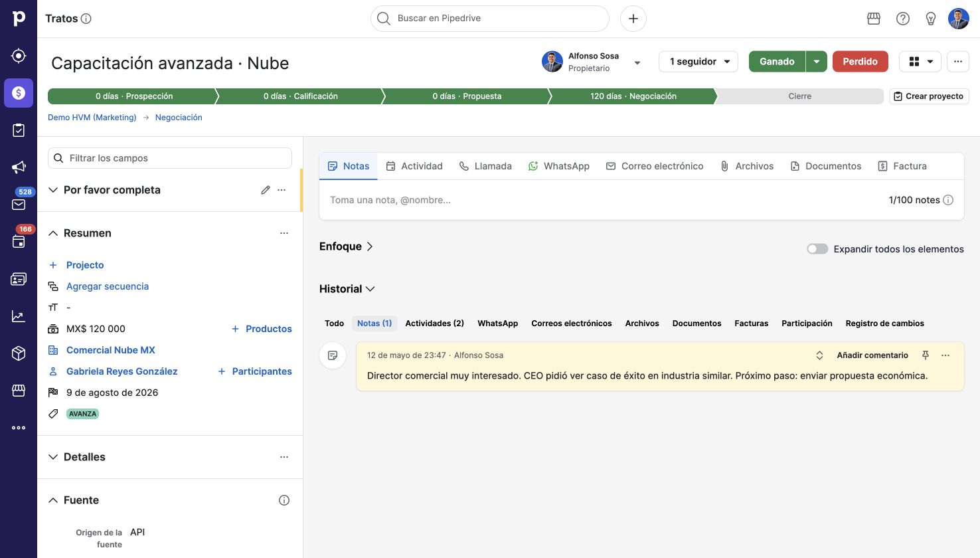Collapse the Fuente section

pos(53,500)
